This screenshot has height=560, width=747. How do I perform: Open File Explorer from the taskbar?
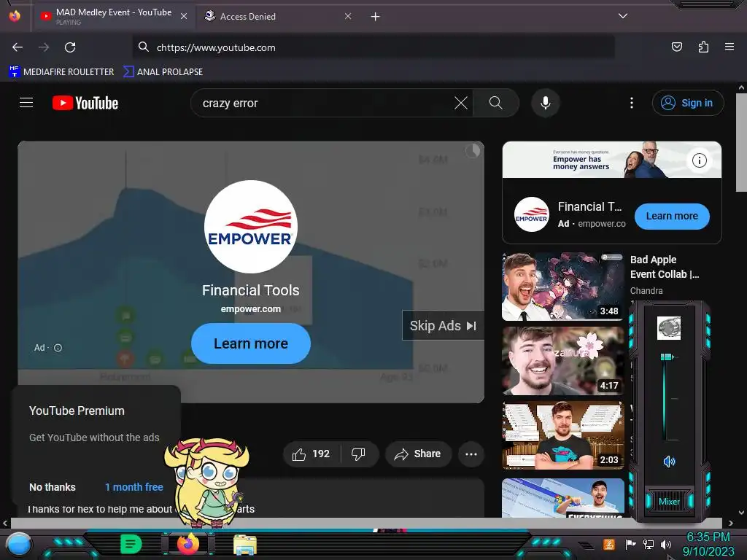click(245, 544)
